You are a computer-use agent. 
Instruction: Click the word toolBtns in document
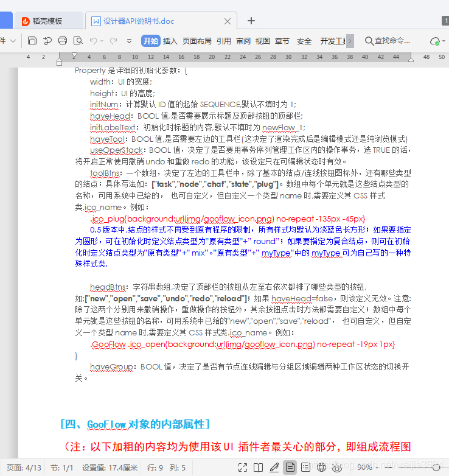[105, 173]
